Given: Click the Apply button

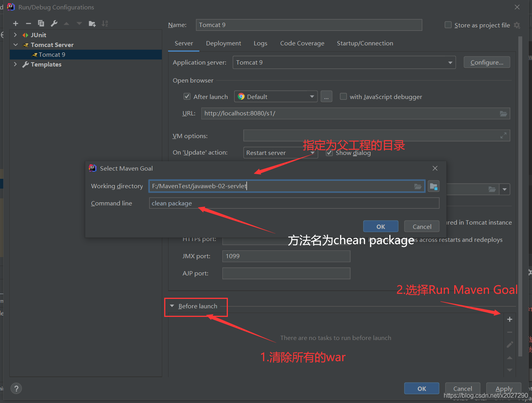Looking at the screenshot, I should pyautogui.click(x=504, y=389).
